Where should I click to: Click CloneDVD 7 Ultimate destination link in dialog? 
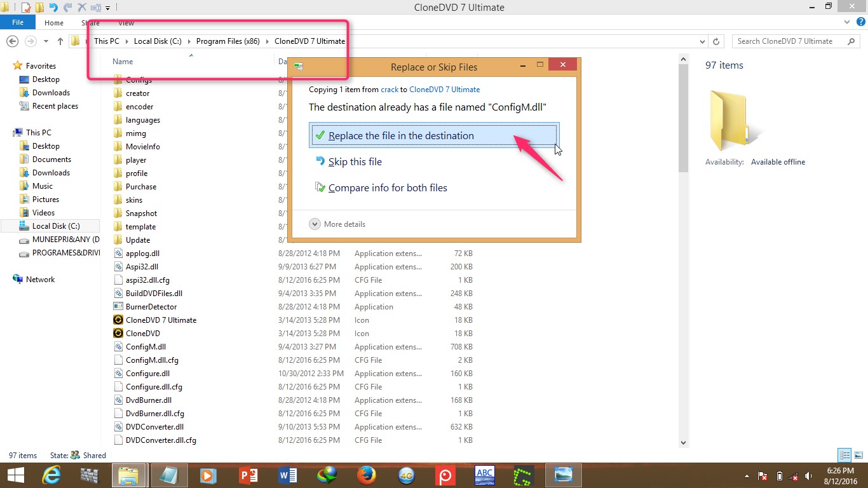pyautogui.click(x=445, y=90)
